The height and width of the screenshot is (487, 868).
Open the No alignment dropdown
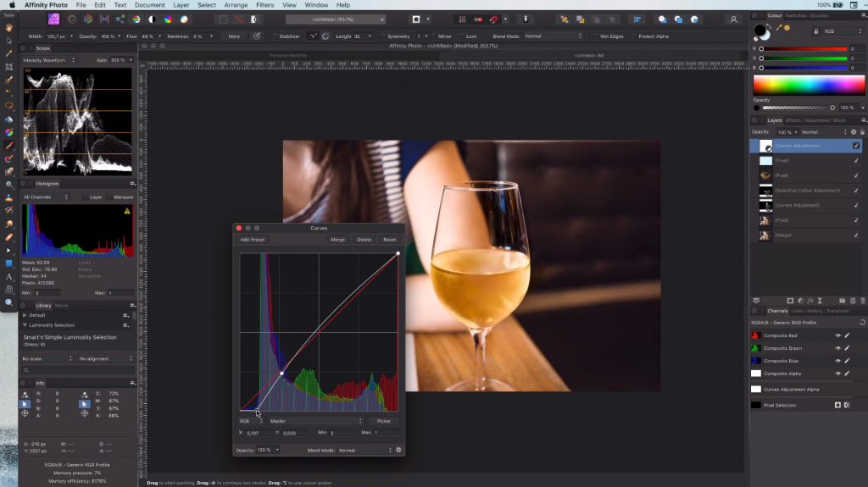(x=105, y=358)
